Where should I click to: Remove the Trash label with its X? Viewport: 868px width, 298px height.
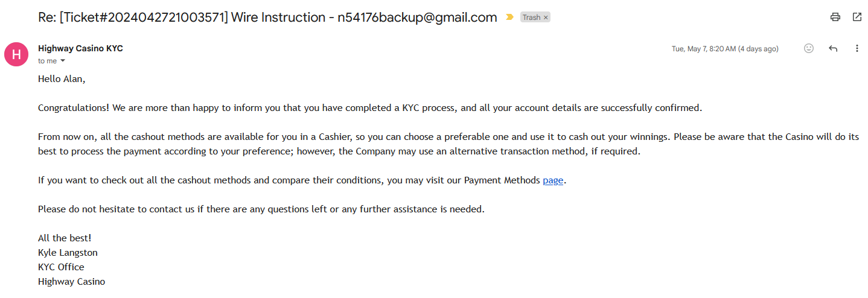point(546,17)
